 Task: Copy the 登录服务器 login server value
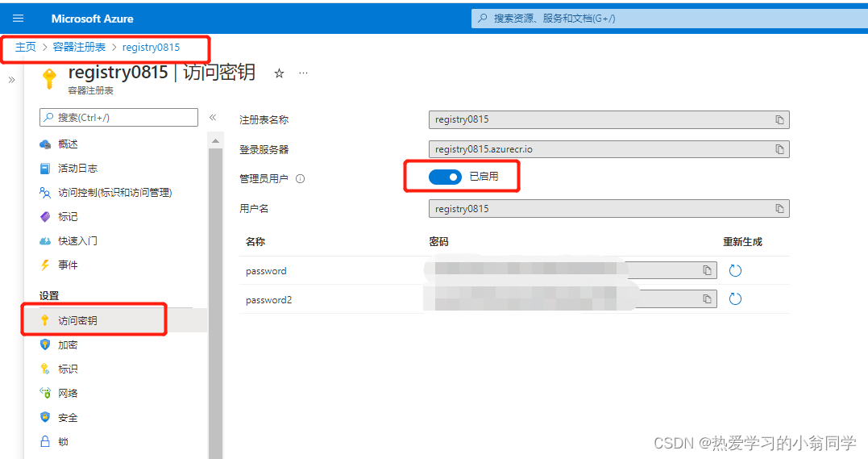(x=779, y=149)
